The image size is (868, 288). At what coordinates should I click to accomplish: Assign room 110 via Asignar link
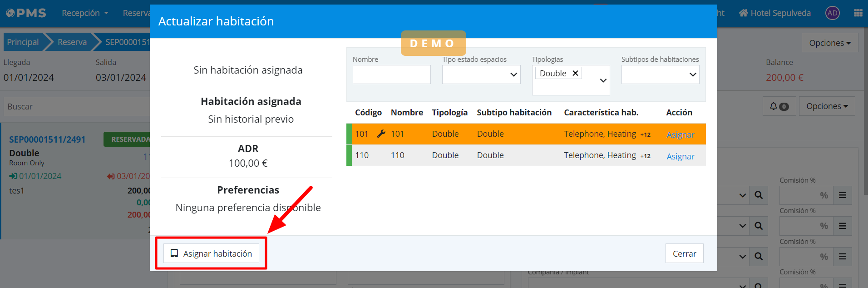point(680,156)
